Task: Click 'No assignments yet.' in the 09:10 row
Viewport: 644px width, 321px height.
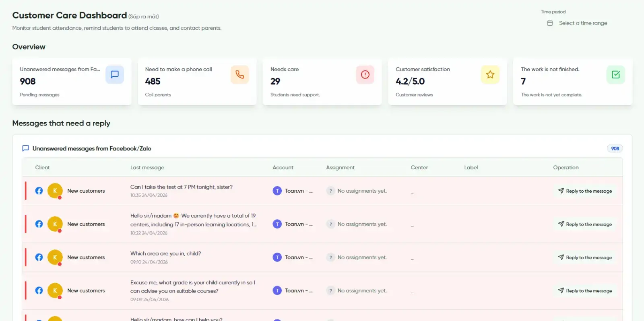Action: click(362, 257)
